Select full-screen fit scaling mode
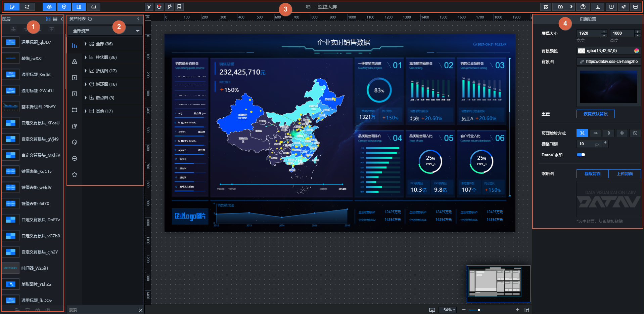The height and width of the screenshot is (314, 644). click(x=582, y=133)
